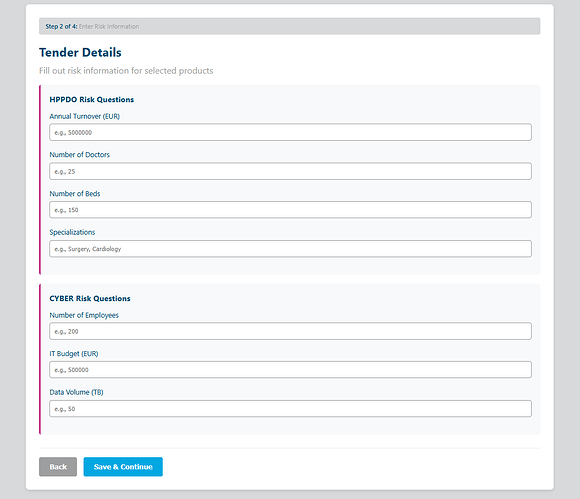Click the Save & Continue button
This screenshot has width=580, height=499.
[x=123, y=467]
